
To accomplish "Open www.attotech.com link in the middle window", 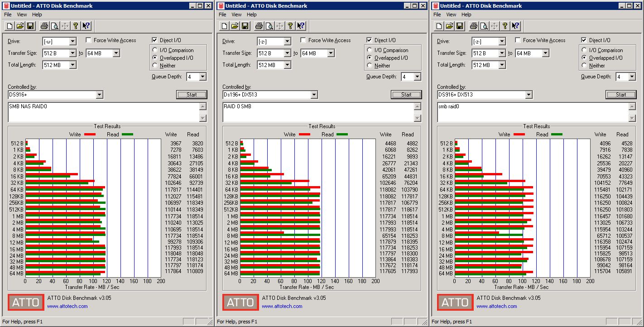I will (282, 306).
